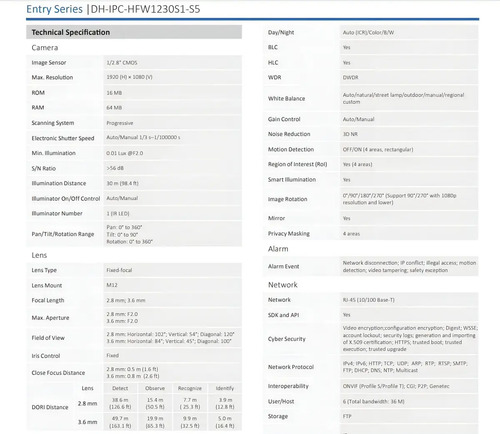Select the '38.6 m (126.6 ft)' detect cell
500x434 pixels.
(120, 403)
